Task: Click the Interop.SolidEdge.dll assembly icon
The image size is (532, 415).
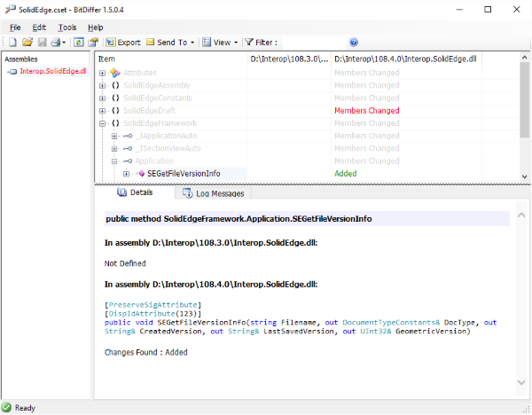Action: tap(13, 72)
